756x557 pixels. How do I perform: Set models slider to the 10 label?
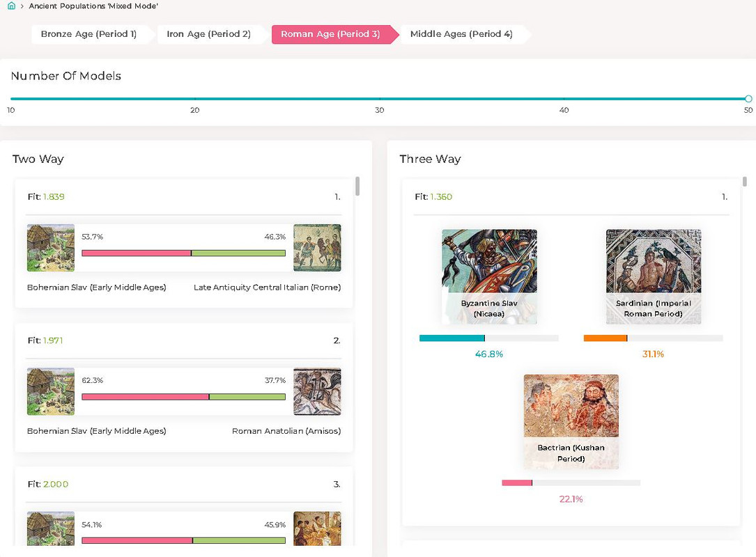click(x=10, y=110)
